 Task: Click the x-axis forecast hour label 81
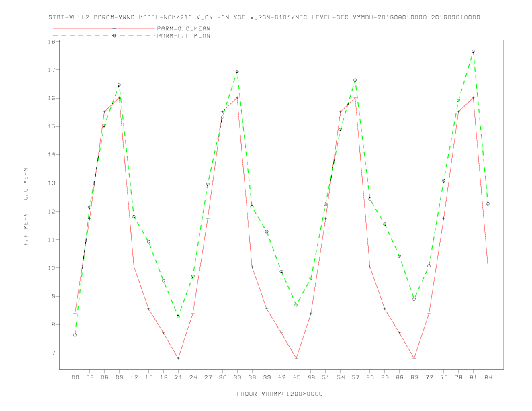point(474,377)
